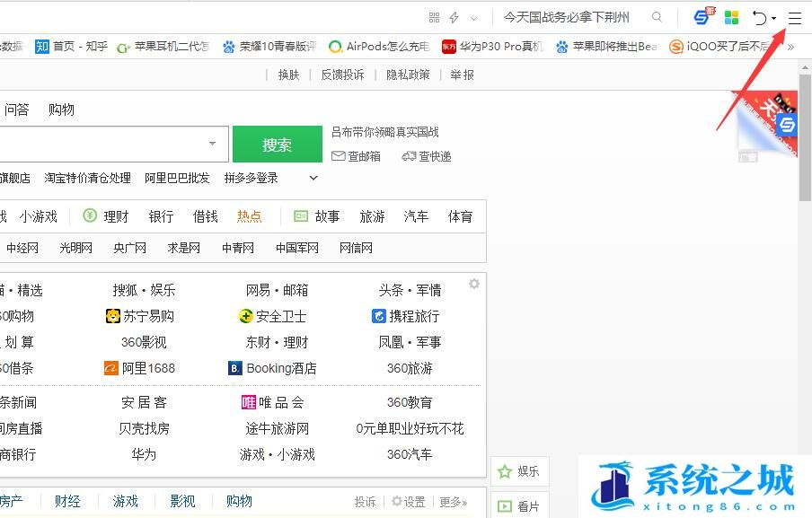Expand the hot links chevron after 拼多多登录

pos(313,178)
